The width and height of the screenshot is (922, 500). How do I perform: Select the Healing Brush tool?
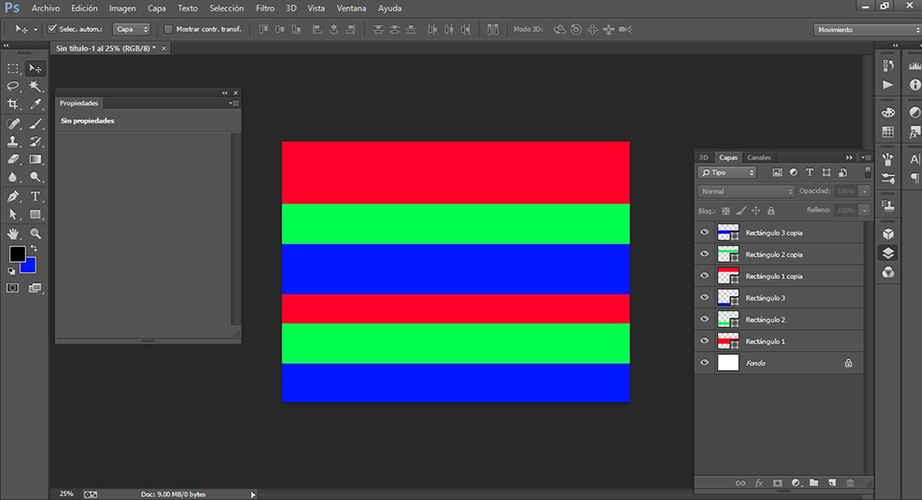[x=13, y=124]
